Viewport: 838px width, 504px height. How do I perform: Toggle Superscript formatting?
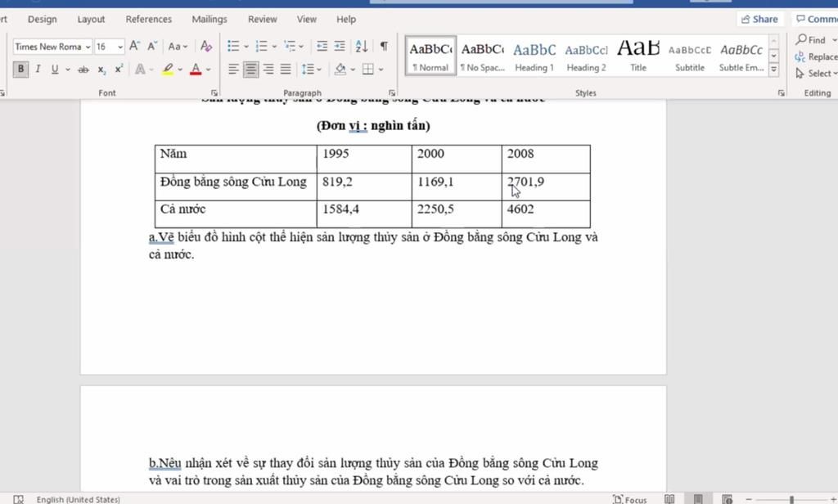point(119,69)
